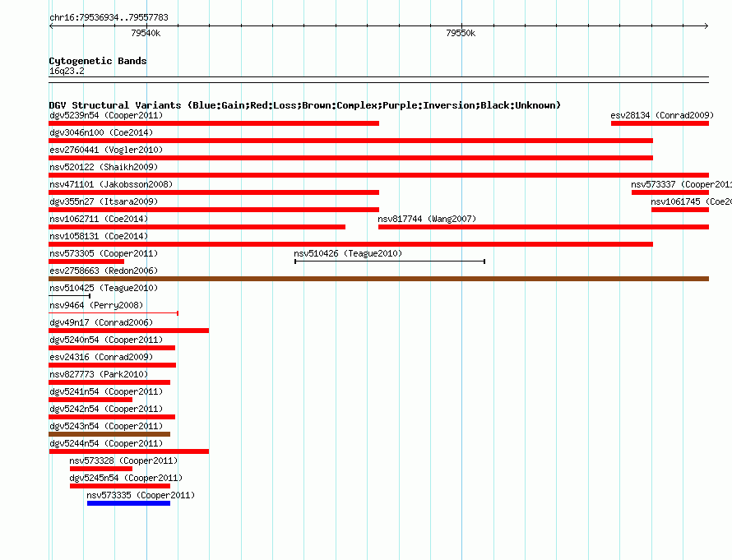
Task: Click the nsv573335 (Cooper2011) label
Action: point(141,495)
